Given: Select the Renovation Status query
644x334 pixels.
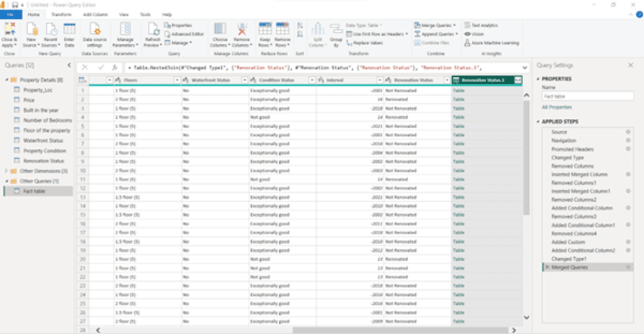Looking at the screenshot, I should tap(43, 161).
